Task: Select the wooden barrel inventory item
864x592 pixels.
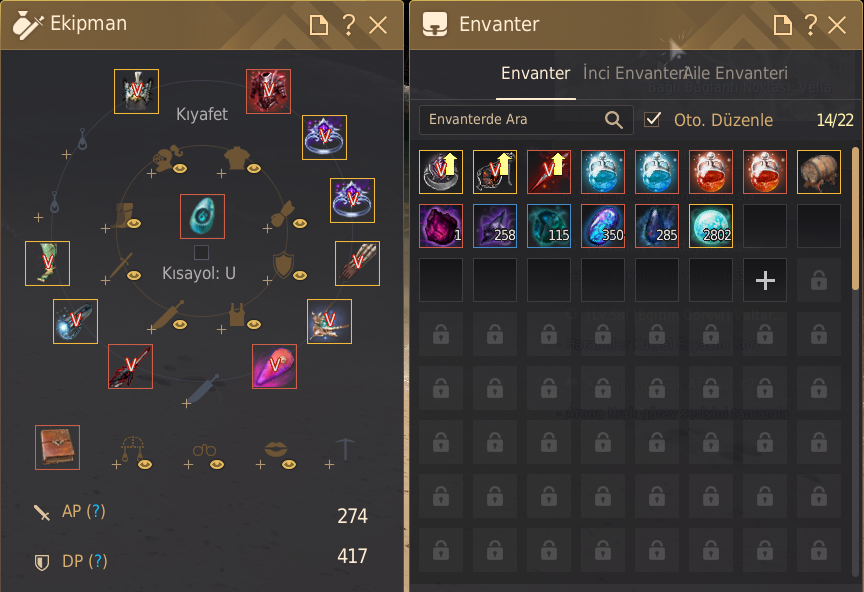Action: coord(819,172)
